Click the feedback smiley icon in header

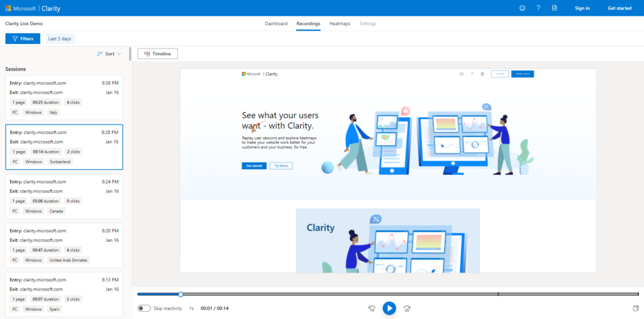click(523, 8)
